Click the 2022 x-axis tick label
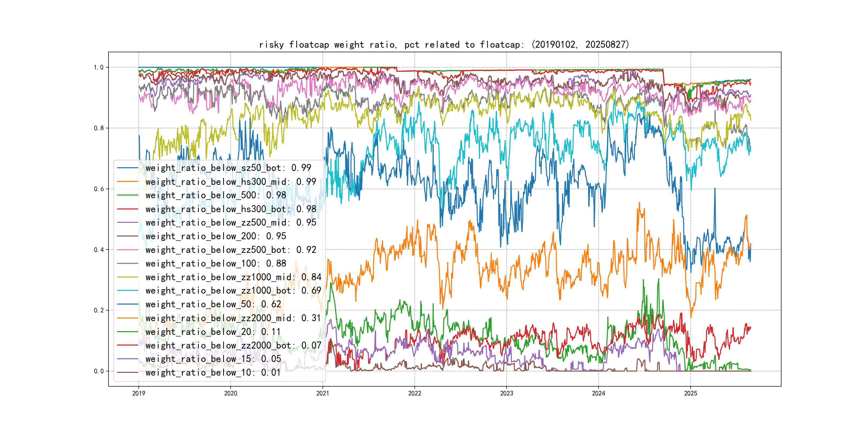 tap(414, 393)
